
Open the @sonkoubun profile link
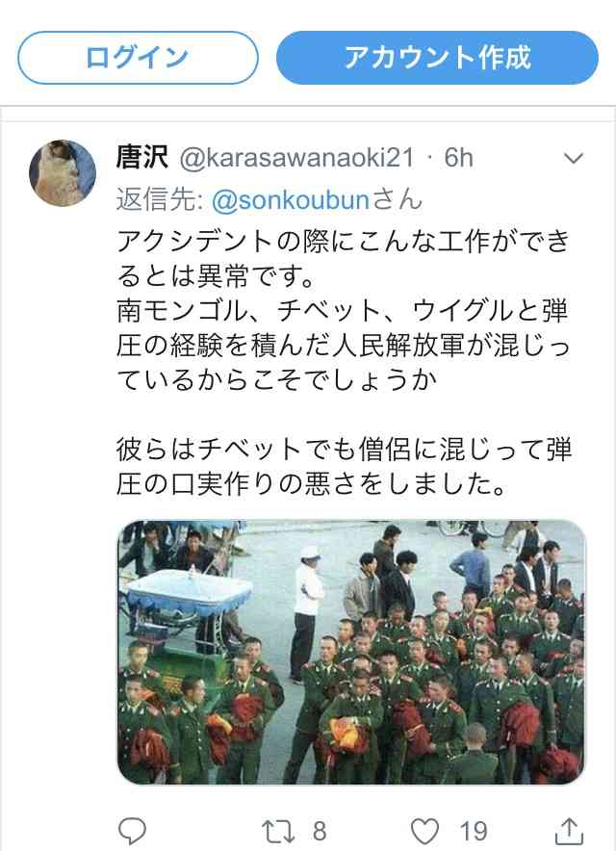coord(291,200)
